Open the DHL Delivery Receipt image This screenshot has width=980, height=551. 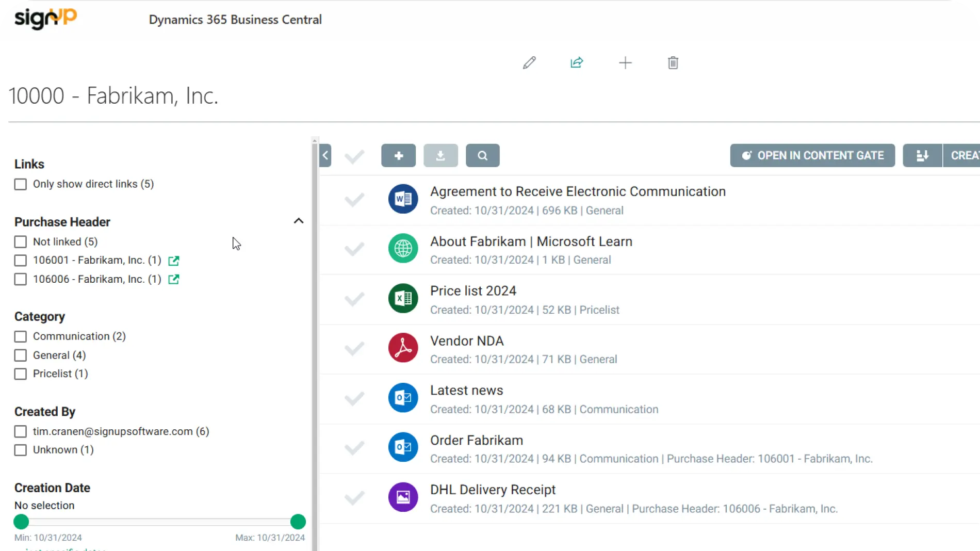[493, 490]
